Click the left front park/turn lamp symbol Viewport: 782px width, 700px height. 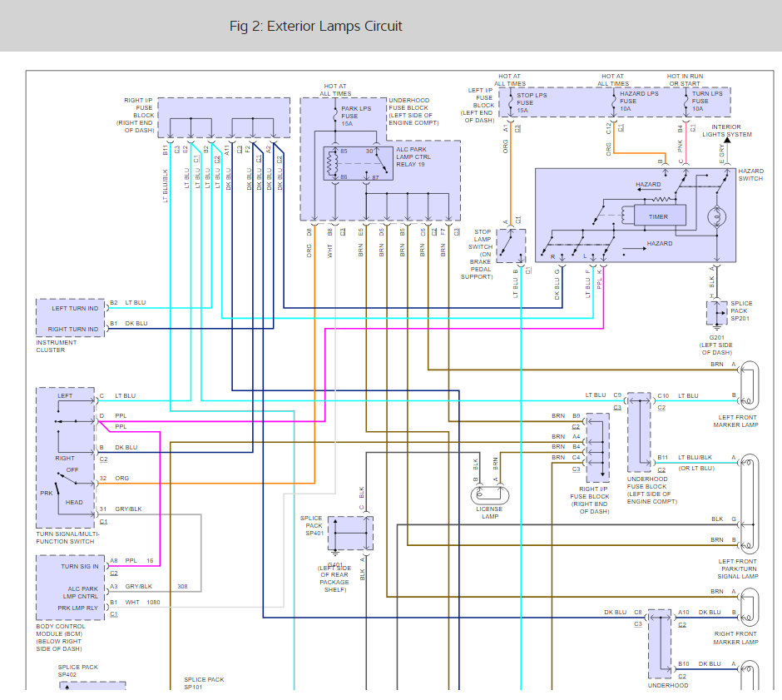pyautogui.click(x=749, y=504)
